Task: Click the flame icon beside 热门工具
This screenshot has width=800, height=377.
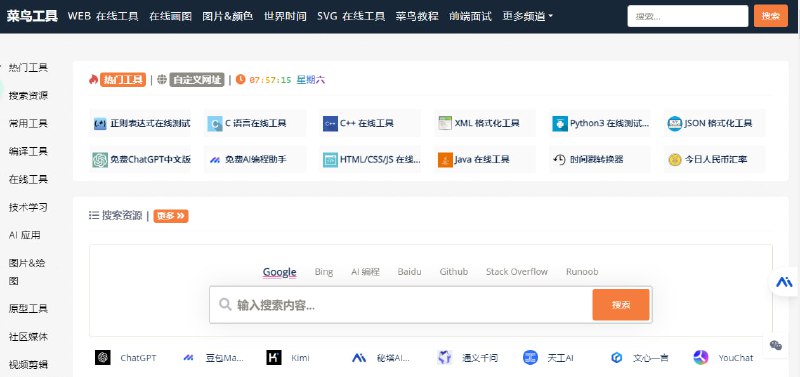Action: click(93, 80)
